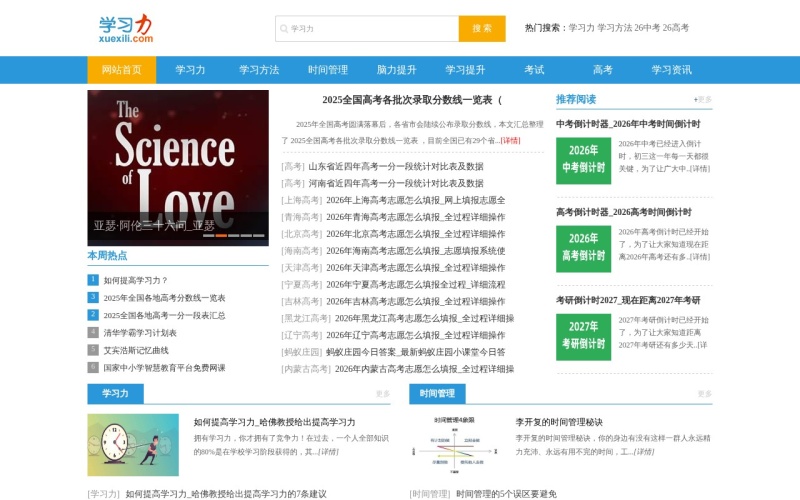Expand 更多 in the 时间管理 section
Image resolution: width=800 pixels, height=500 pixels.
[x=704, y=394]
